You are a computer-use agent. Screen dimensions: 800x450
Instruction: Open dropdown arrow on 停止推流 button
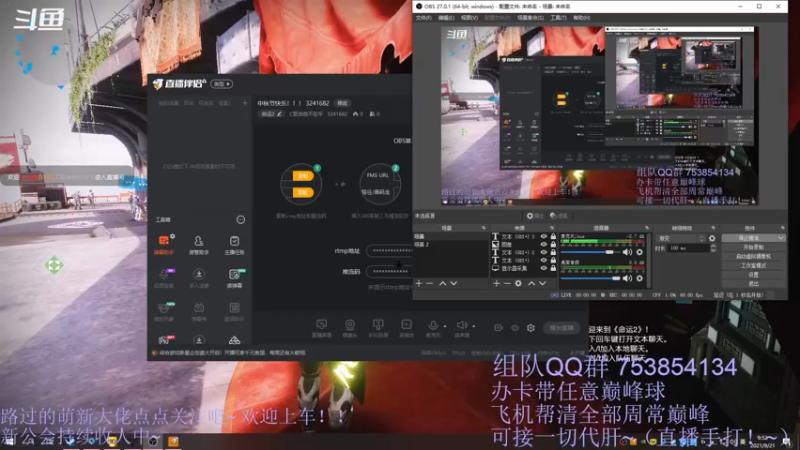[x=781, y=238]
